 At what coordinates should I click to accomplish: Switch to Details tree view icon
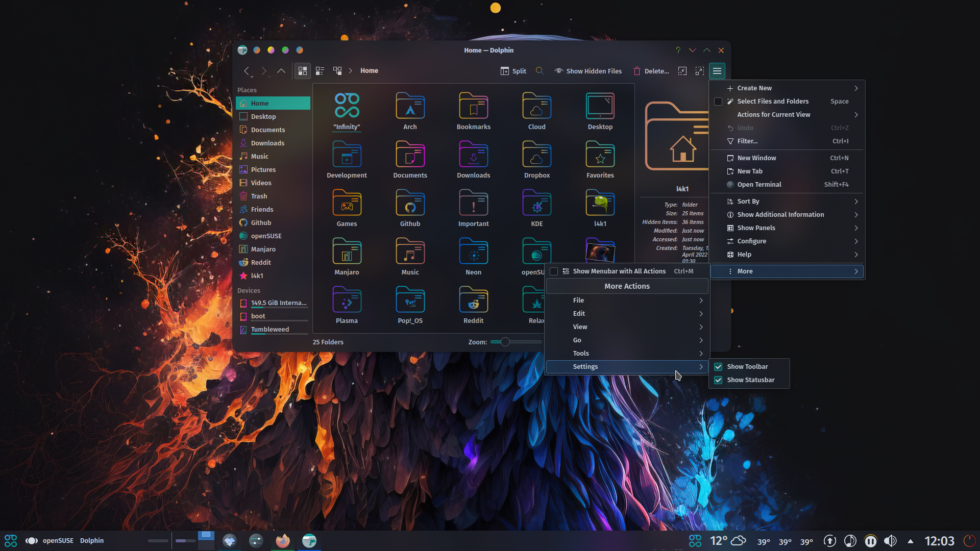pos(337,71)
